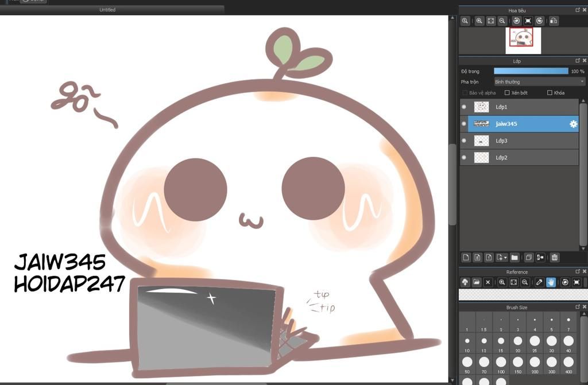Duplicate the selected layer
588x385 pixels.
pyautogui.click(x=529, y=258)
